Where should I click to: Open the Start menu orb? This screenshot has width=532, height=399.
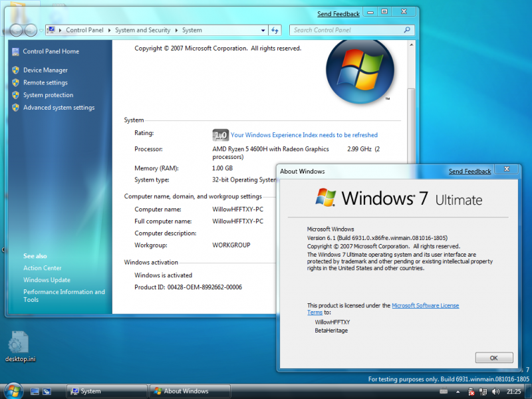[x=13, y=391]
